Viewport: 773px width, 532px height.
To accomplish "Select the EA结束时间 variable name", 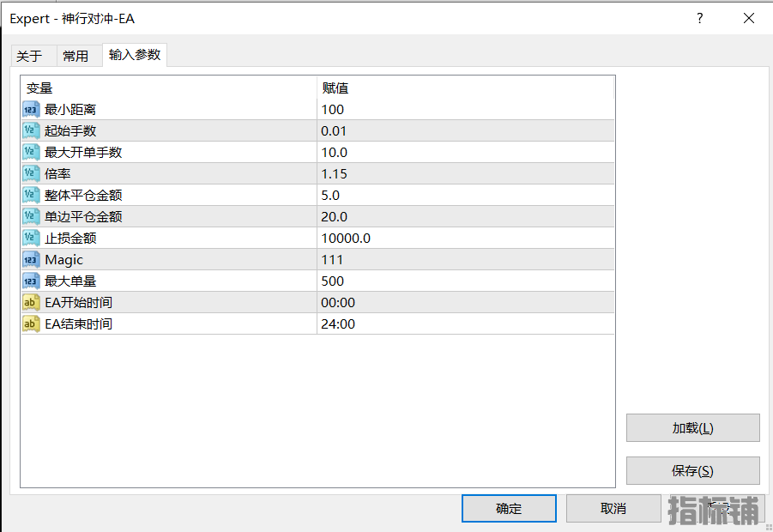I will (x=78, y=324).
